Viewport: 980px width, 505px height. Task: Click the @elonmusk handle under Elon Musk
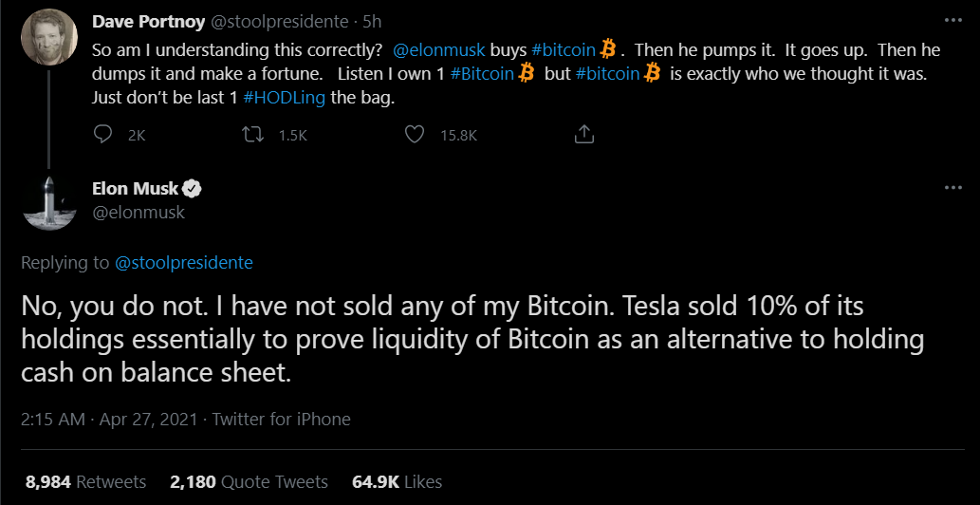point(139,213)
